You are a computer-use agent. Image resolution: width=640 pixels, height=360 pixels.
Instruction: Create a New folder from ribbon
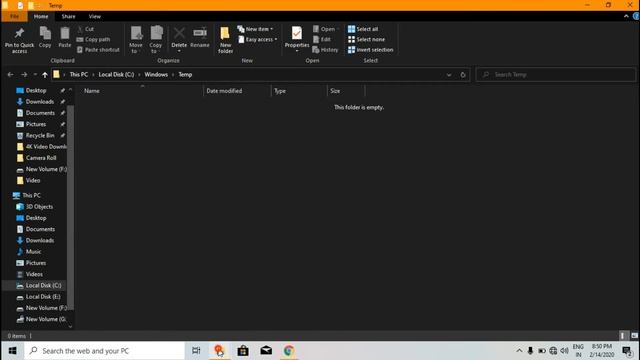point(225,40)
